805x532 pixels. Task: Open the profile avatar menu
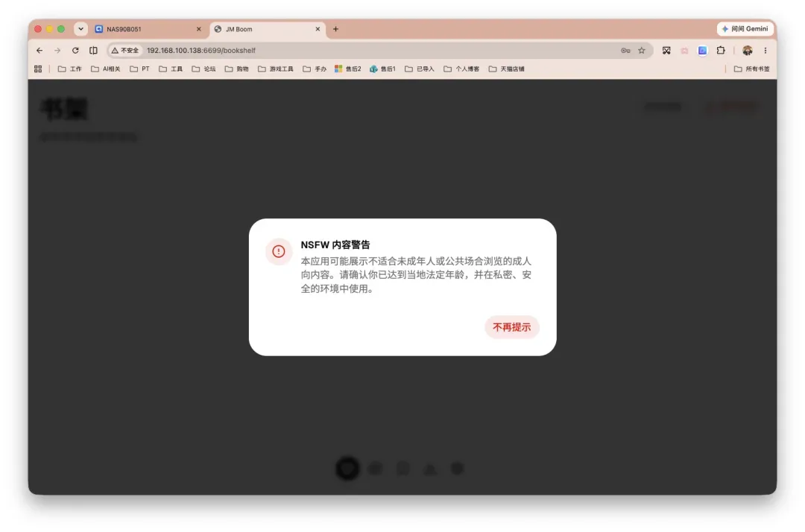point(748,50)
